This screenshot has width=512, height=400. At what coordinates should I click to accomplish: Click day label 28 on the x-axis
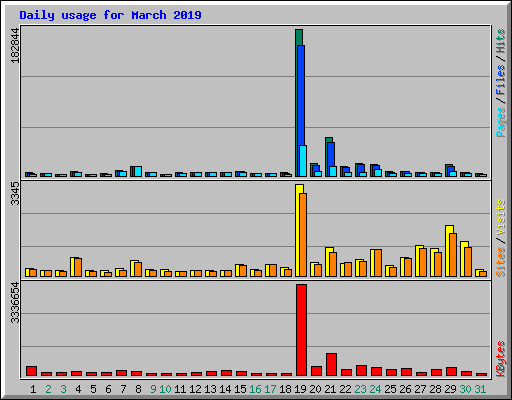coord(435,389)
